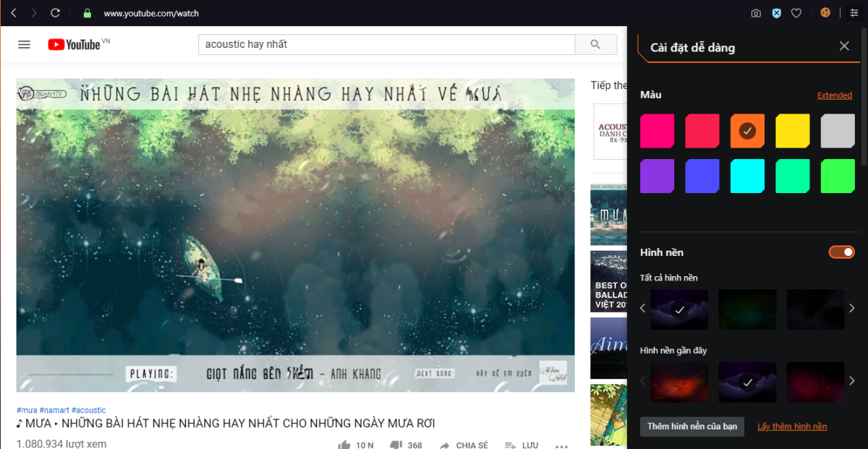Reload the YouTube page
Image resolution: width=868 pixels, height=449 pixels.
[56, 13]
